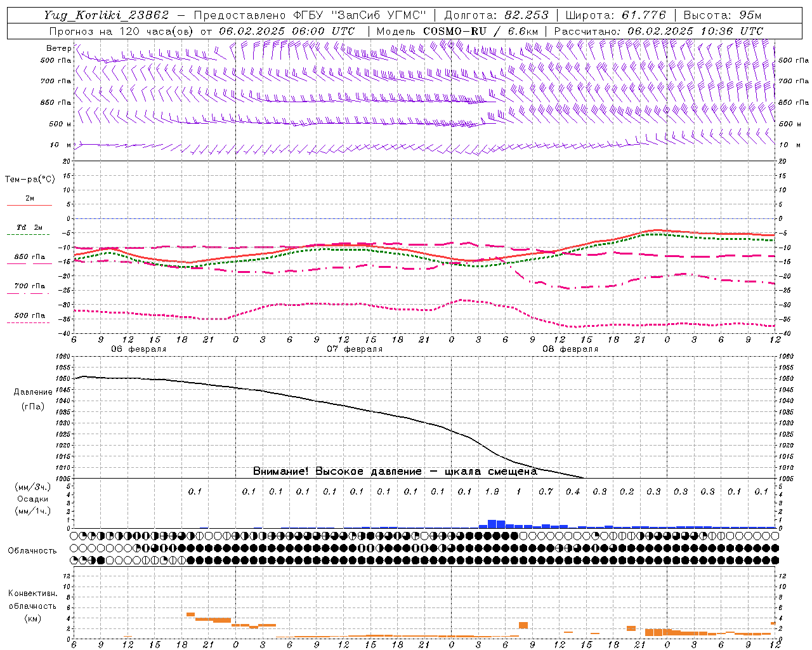Image resolution: width=812 pixels, height=650 pixels.
Task: Click the Рассчитано: 06.02.2025 10:36 UTC text
Action: tap(658, 31)
